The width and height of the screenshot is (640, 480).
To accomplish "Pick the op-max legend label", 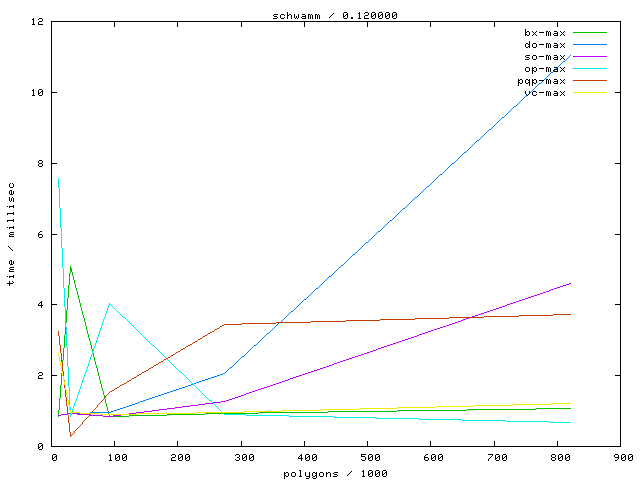I will pyautogui.click(x=545, y=69).
